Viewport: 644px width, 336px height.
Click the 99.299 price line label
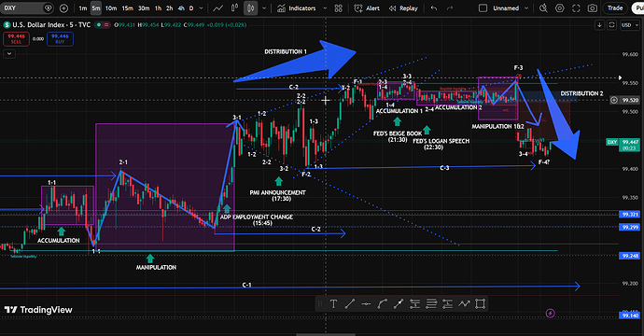[x=630, y=227]
